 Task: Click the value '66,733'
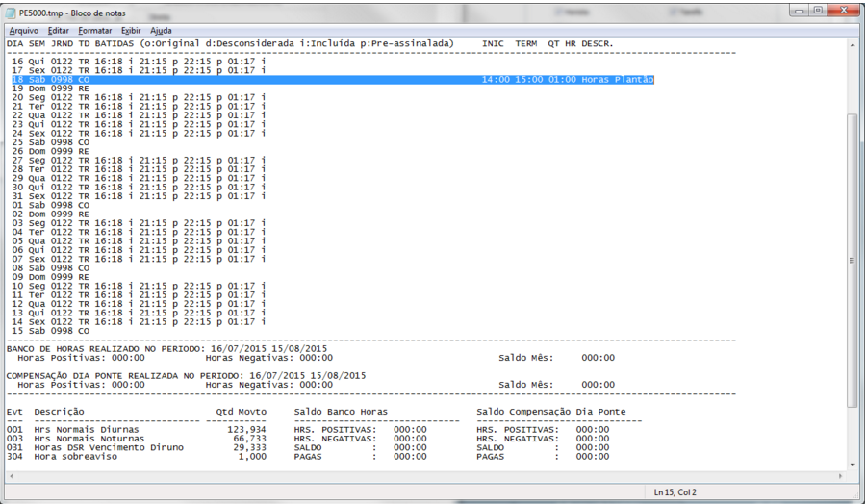[x=249, y=439]
